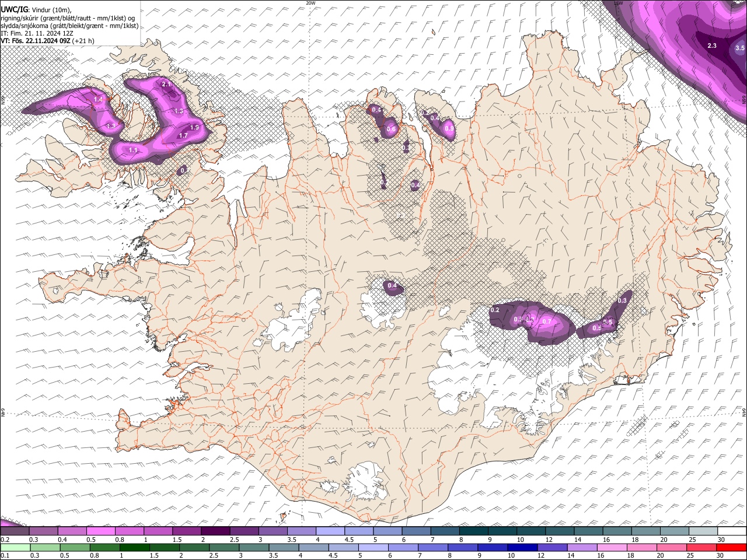Click the 2.1 value over the Westfjords
Image resolution: width=747 pixels, height=560 pixels.
point(166,85)
